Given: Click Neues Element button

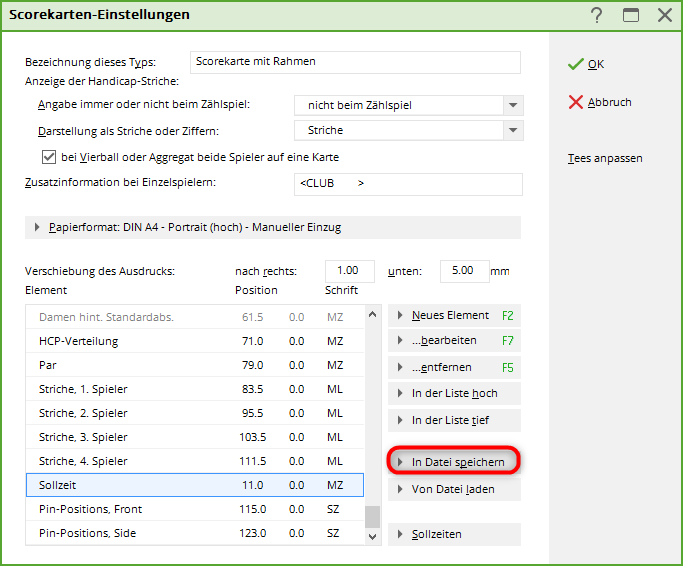Looking at the screenshot, I should tap(453, 315).
